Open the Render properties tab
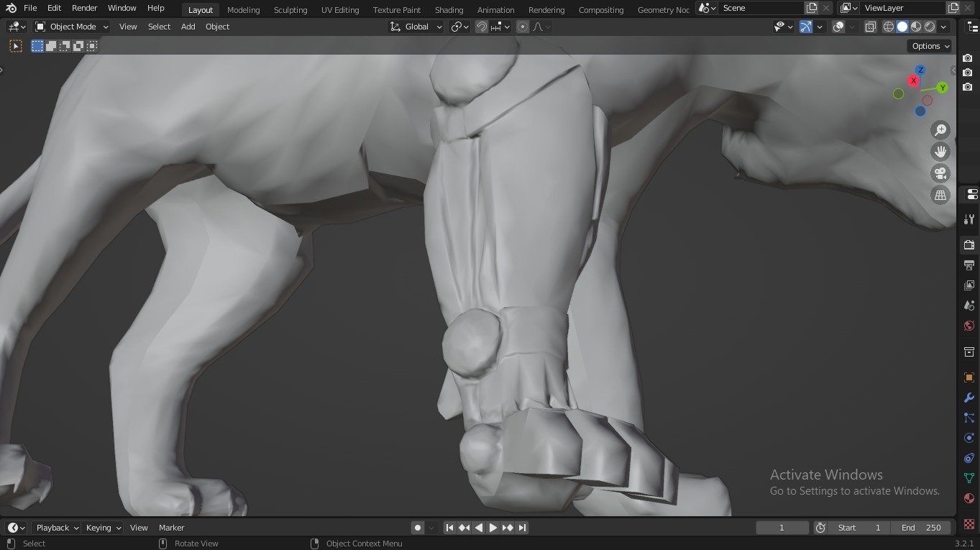 pos(969,245)
